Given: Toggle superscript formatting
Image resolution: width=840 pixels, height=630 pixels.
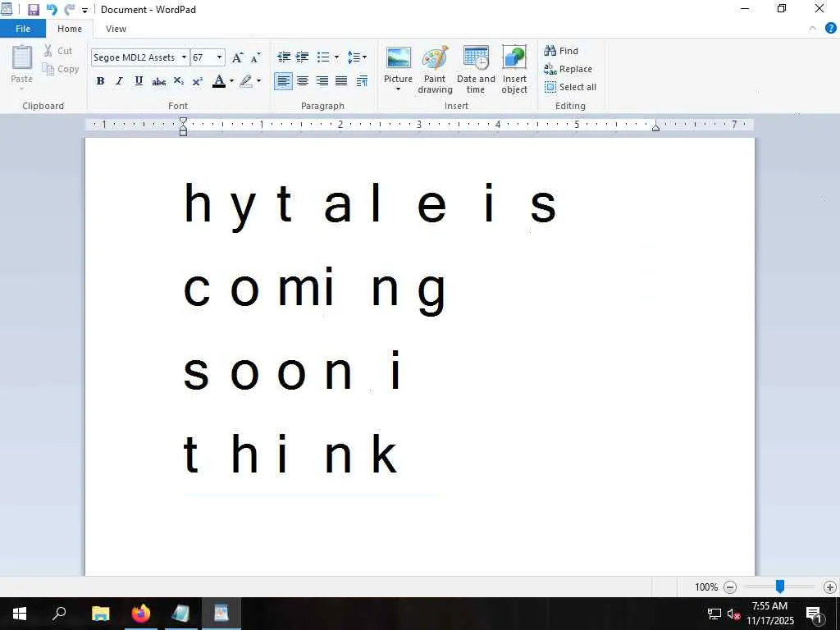Looking at the screenshot, I should pos(197,81).
